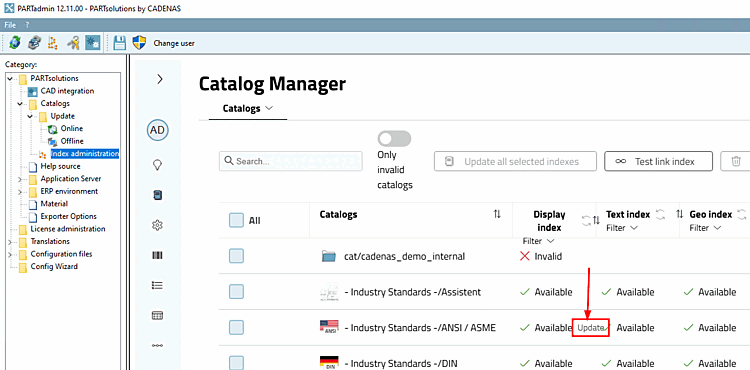Expand the ERP environment tree node

pyautogui.click(x=20, y=192)
